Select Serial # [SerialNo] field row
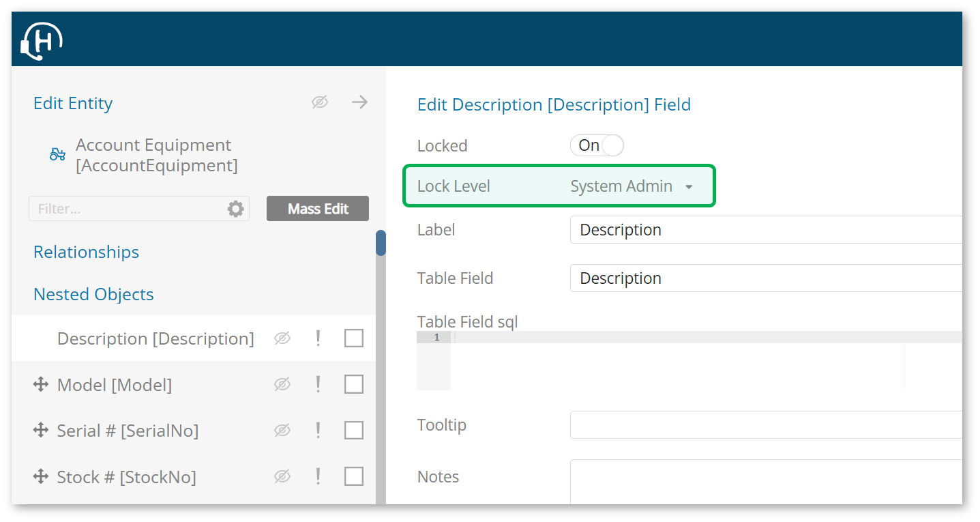Viewport: 980px width, 522px height. coord(193,431)
